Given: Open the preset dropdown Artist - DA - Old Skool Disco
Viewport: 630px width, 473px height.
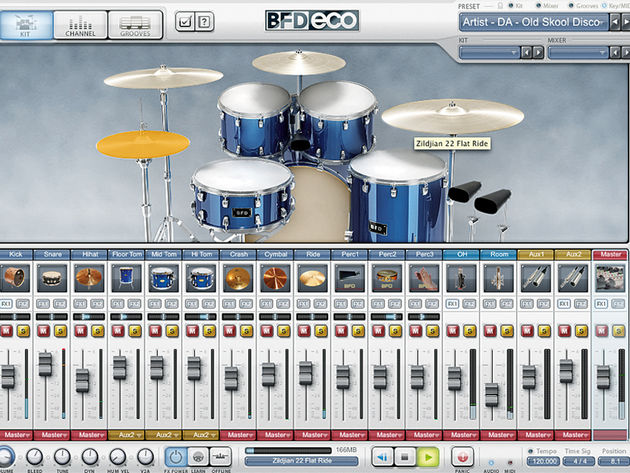Looking at the screenshot, I should pos(534,22).
